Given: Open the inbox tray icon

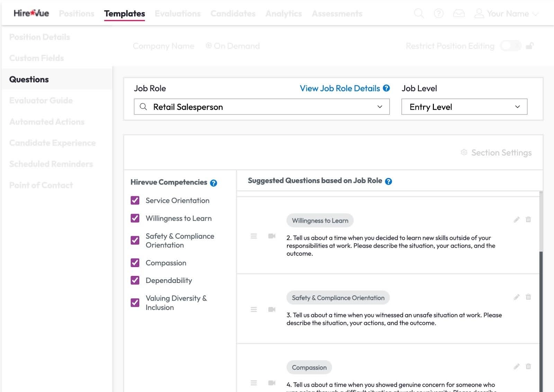Looking at the screenshot, I should point(459,14).
